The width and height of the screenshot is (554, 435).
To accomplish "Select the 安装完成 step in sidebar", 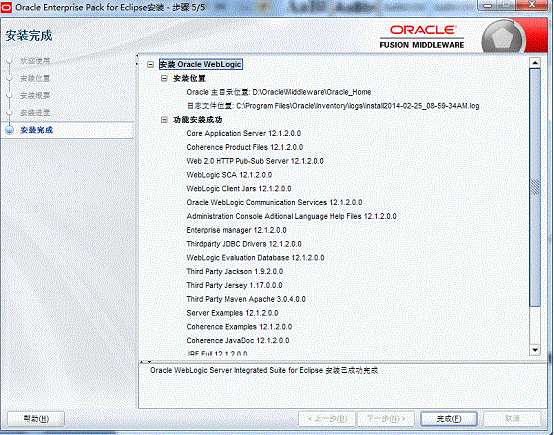I will (x=36, y=130).
